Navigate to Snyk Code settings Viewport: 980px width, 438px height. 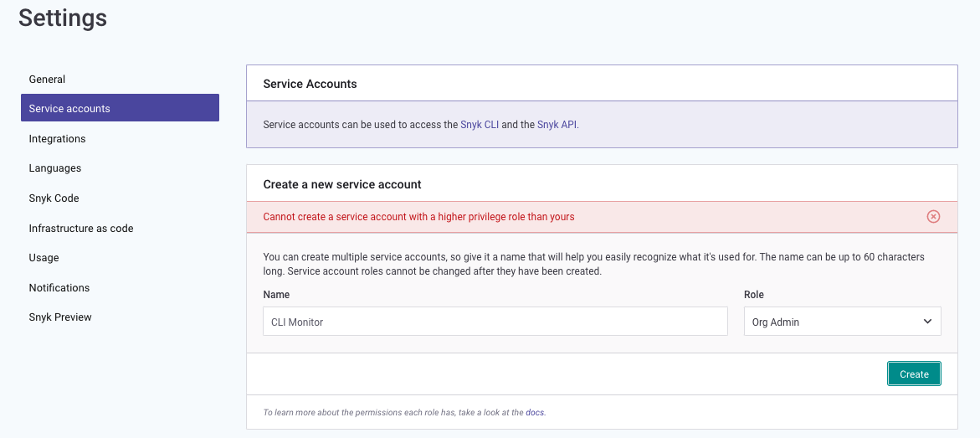click(54, 198)
